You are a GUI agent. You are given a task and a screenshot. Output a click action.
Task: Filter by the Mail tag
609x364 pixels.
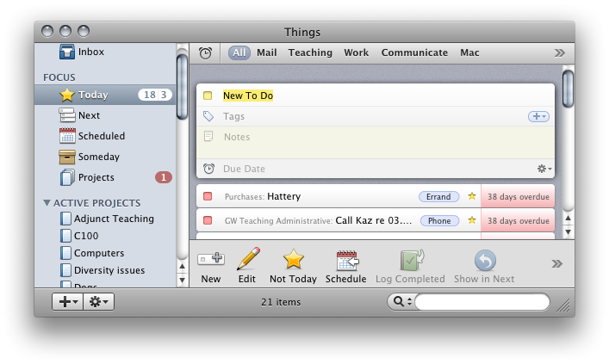267,52
